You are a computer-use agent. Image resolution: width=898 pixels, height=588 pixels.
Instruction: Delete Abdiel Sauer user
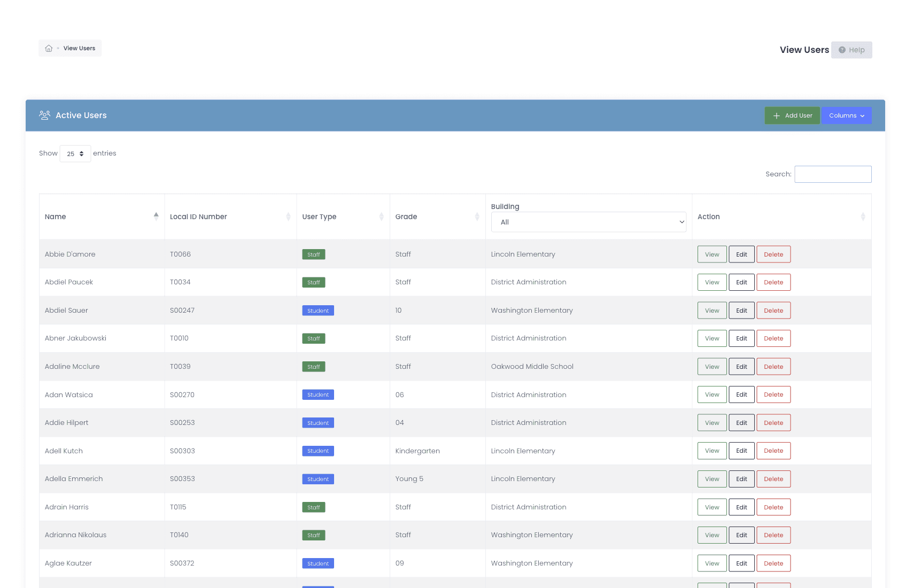[x=773, y=311]
